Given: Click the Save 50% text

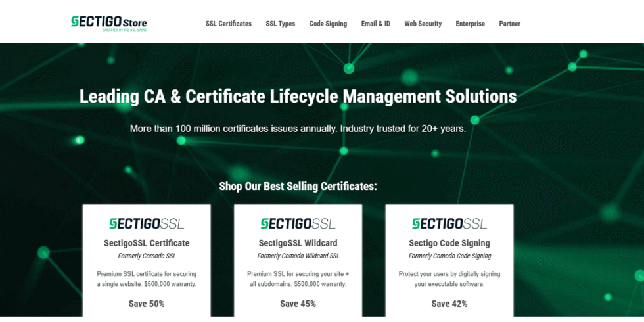Looking at the screenshot, I should tap(147, 304).
